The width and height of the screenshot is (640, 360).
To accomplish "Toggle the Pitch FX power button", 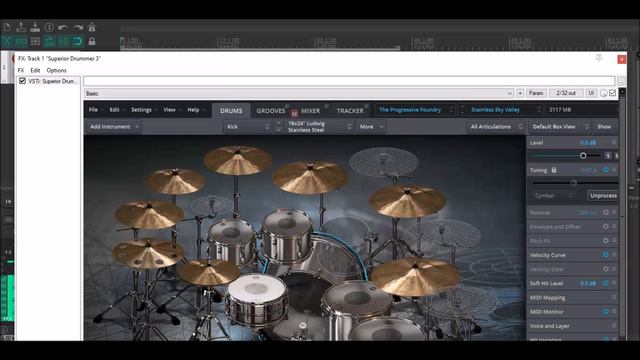I will (606, 240).
